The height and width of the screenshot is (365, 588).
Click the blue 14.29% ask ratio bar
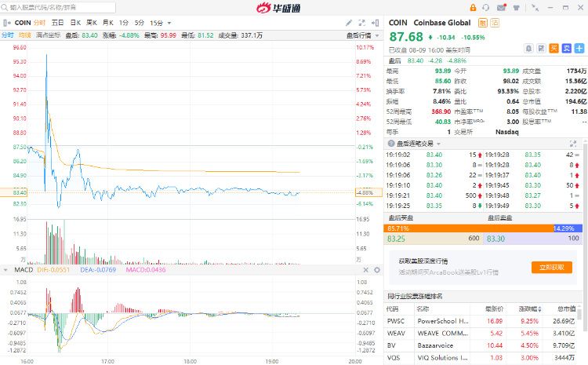tap(568, 228)
